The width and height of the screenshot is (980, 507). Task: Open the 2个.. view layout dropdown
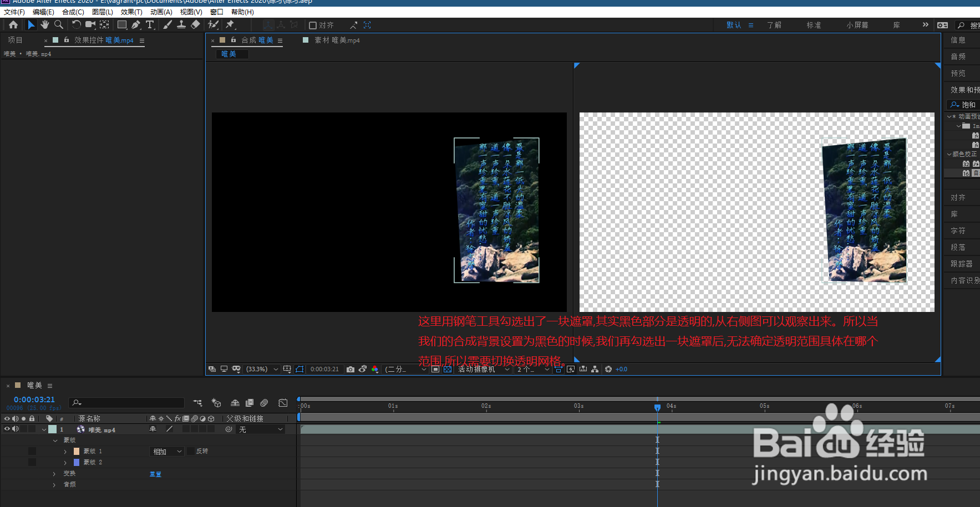pyautogui.click(x=533, y=369)
